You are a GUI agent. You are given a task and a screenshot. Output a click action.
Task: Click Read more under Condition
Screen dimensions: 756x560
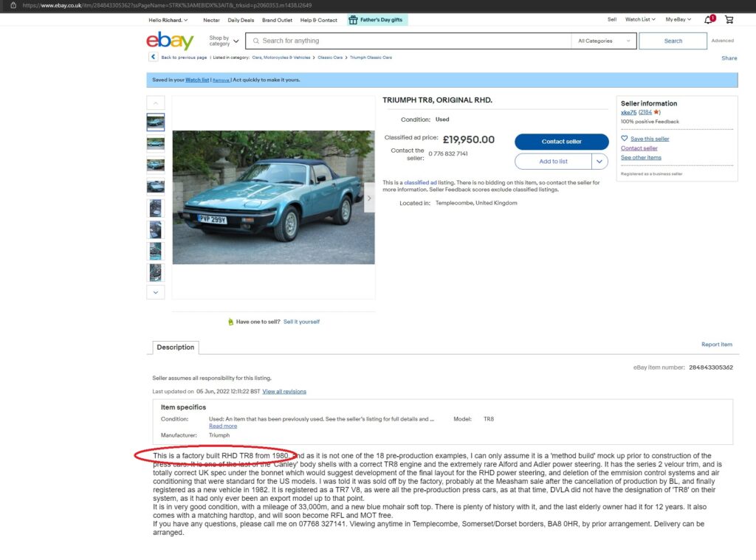(x=223, y=426)
